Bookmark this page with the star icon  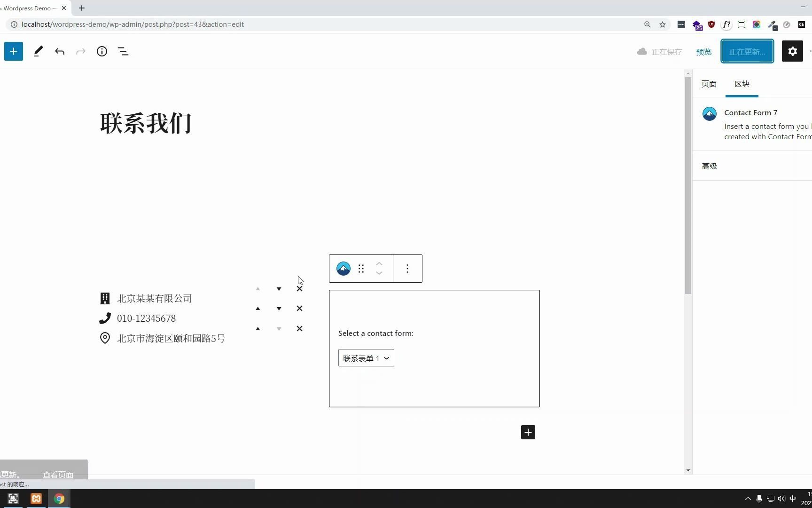[x=663, y=24]
